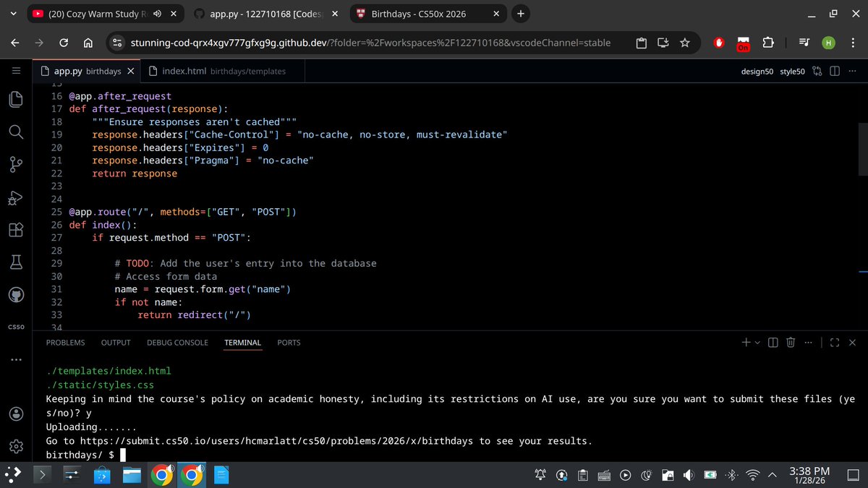Open additional views ellipsis in activity bar
Viewport: 868px width, 488px height.
click(16, 359)
